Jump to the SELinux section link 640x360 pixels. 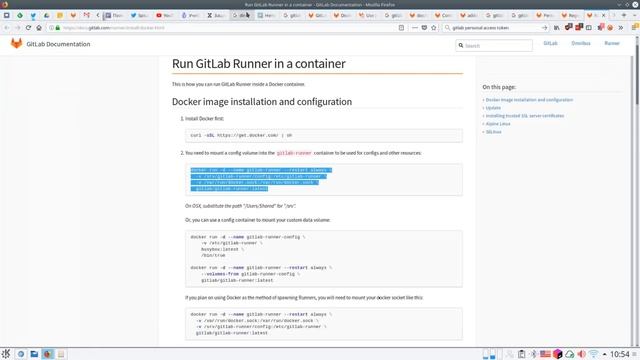pos(493,132)
